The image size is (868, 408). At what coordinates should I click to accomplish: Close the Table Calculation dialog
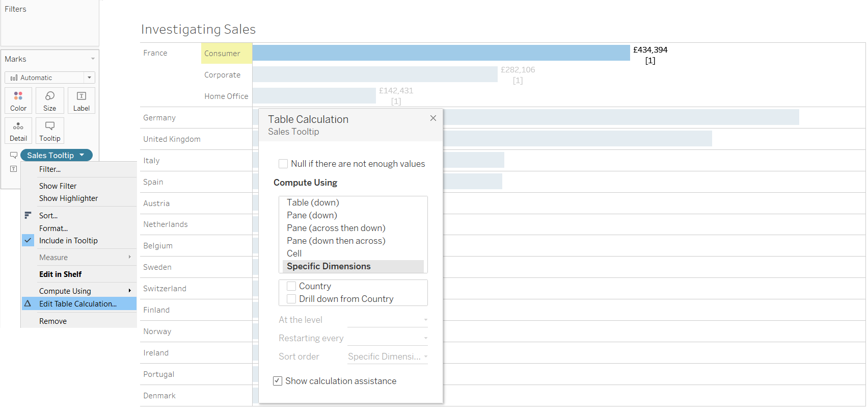(x=433, y=118)
